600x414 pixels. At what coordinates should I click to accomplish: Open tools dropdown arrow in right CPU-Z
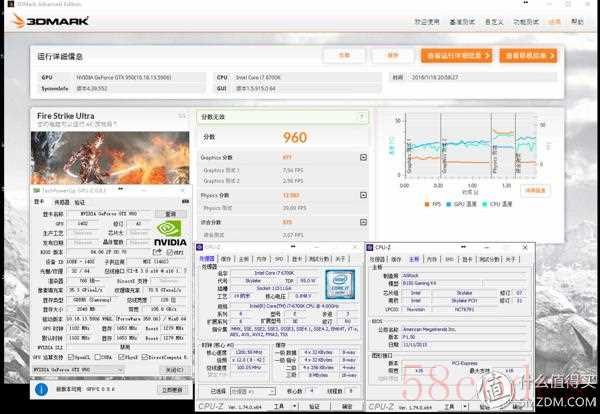pyautogui.click(x=465, y=407)
